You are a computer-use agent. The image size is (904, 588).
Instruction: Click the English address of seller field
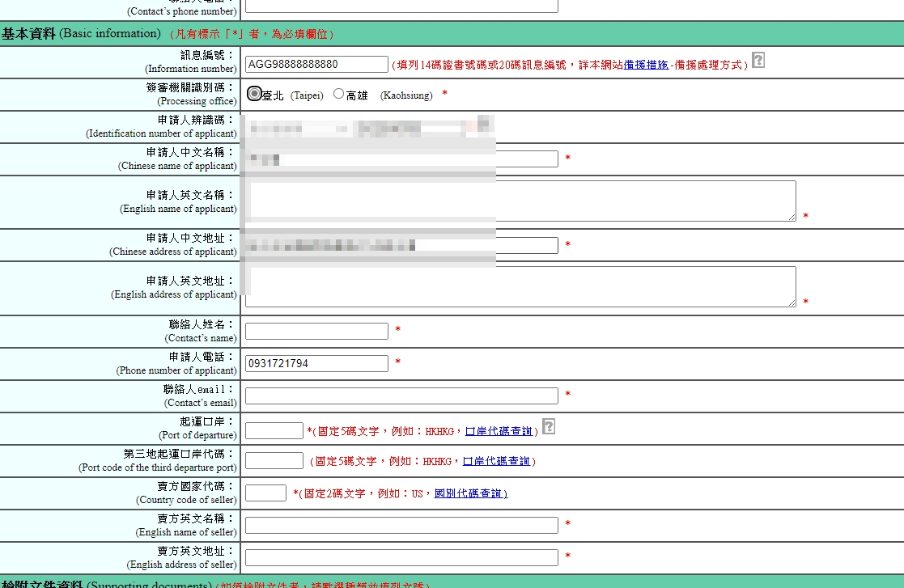402,557
